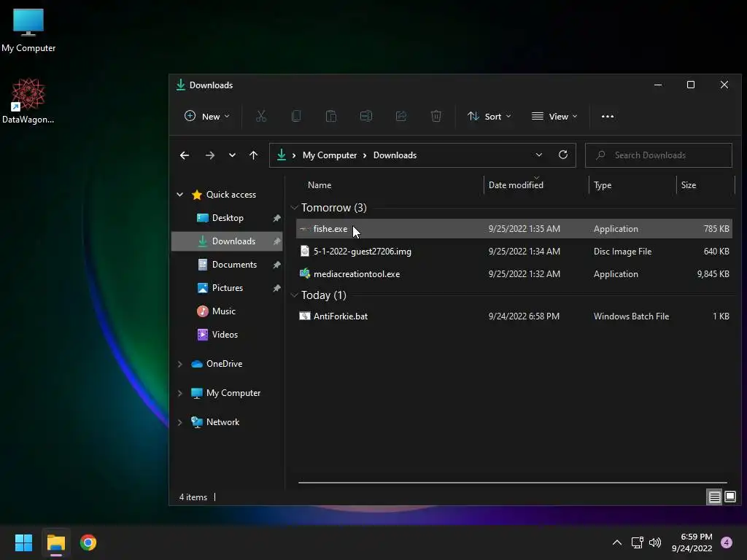The height and width of the screenshot is (560, 747).
Task: Select Desktop in Quick access
Action: [228, 218]
